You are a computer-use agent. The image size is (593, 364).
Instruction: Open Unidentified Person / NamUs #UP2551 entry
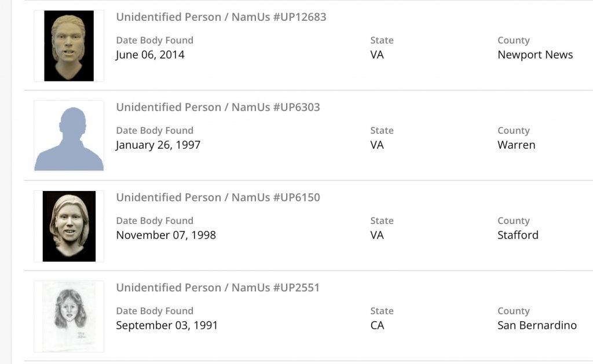tap(218, 288)
